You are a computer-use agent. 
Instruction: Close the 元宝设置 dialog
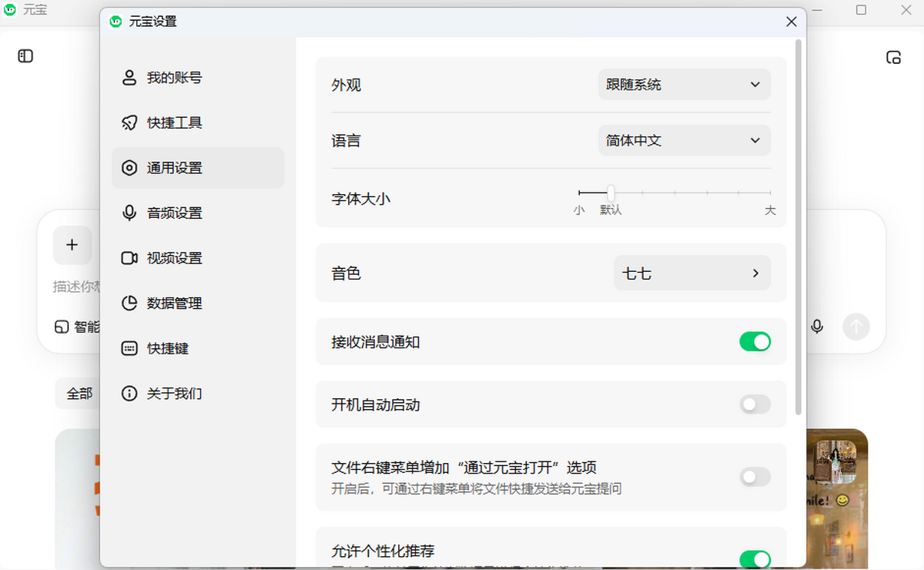pos(791,22)
